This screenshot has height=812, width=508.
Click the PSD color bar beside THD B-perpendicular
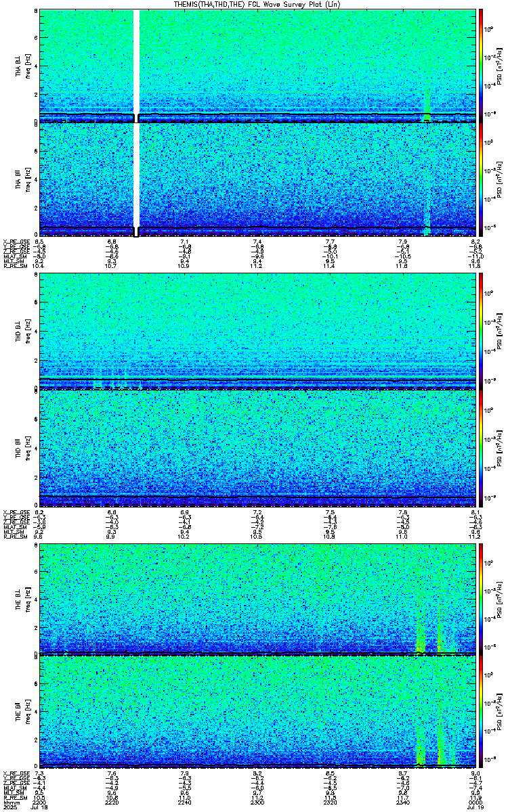(x=481, y=331)
